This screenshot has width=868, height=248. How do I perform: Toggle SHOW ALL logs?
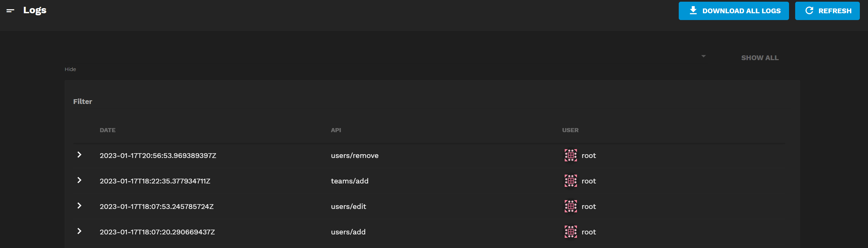click(x=759, y=58)
